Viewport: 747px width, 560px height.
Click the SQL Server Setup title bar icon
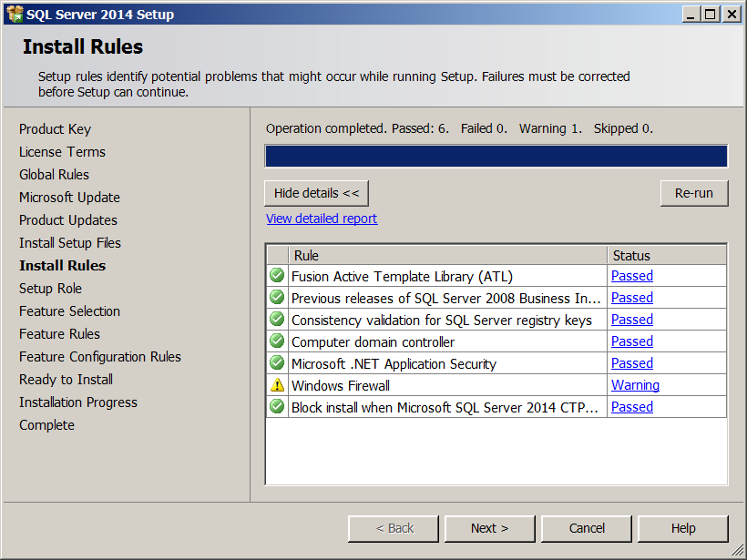(x=15, y=15)
